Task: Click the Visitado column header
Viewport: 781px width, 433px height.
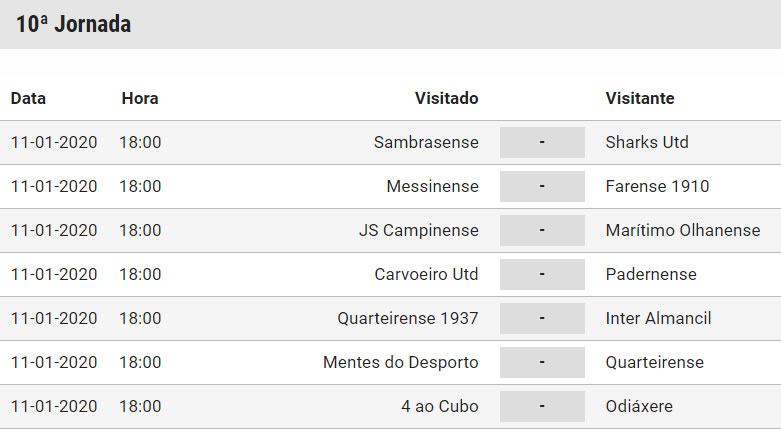Action: pos(446,98)
